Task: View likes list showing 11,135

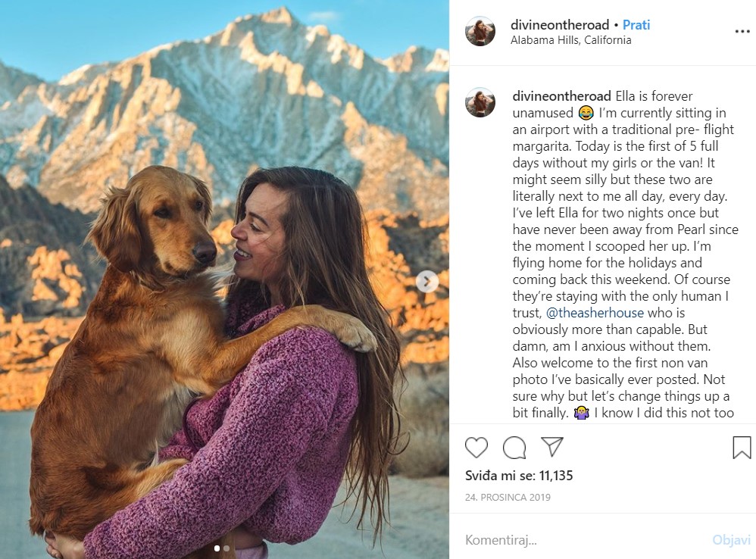Action: click(x=519, y=476)
